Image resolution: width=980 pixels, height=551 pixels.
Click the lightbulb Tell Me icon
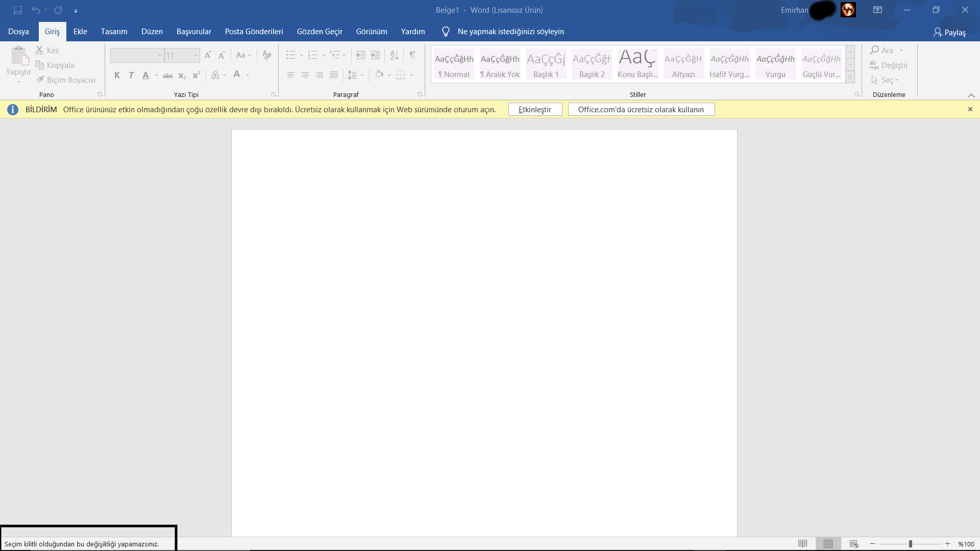pyautogui.click(x=446, y=32)
